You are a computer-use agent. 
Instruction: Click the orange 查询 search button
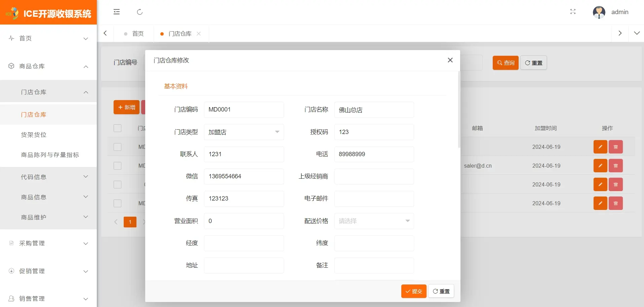click(506, 63)
